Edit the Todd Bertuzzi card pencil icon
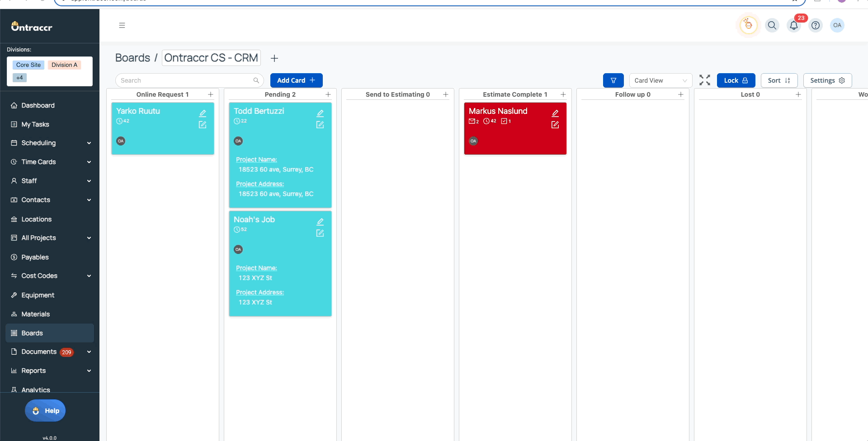The image size is (868, 441). click(320, 113)
